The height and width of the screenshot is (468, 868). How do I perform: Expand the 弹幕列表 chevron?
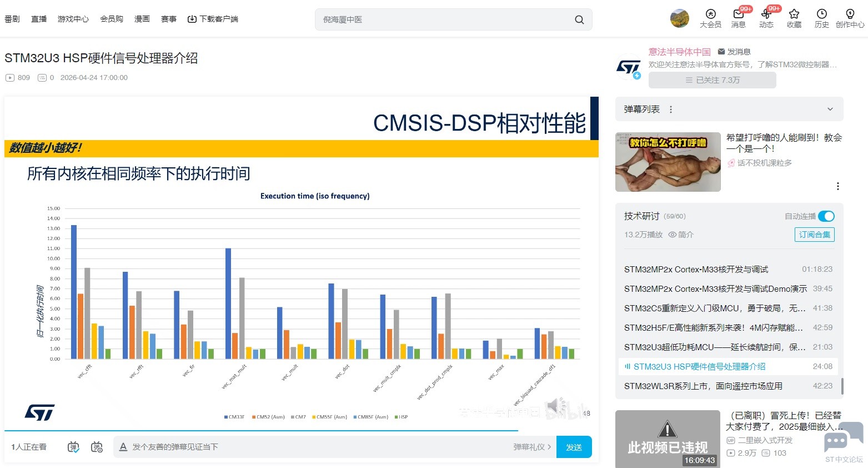830,109
